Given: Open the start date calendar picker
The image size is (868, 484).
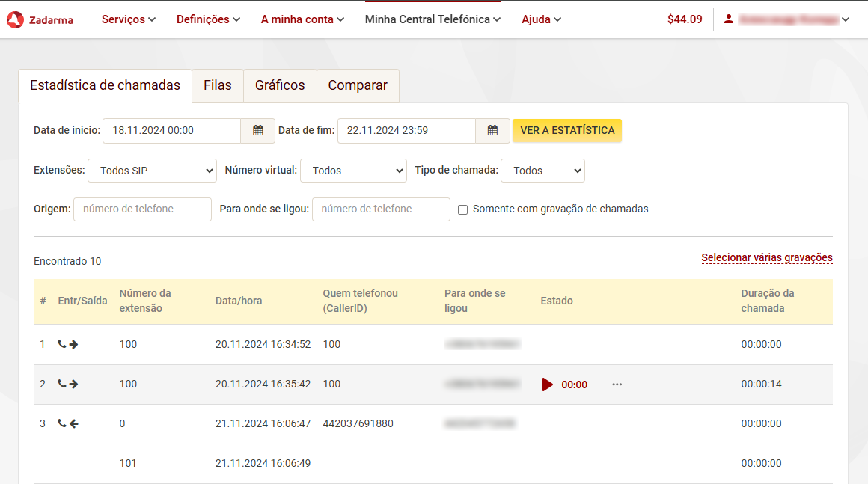Looking at the screenshot, I should click(258, 131).
